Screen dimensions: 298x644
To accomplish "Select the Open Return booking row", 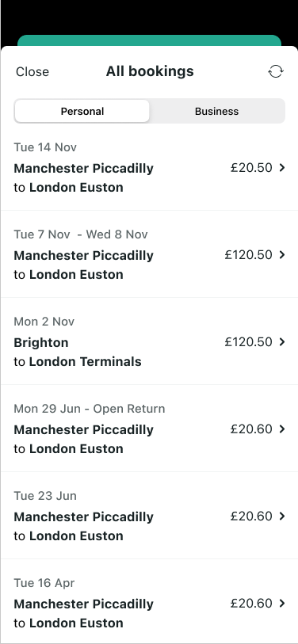I will [x=149, y=429].
